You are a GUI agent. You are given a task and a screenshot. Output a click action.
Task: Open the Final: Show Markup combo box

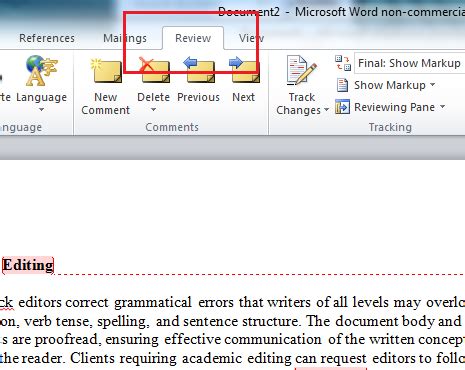410,63
